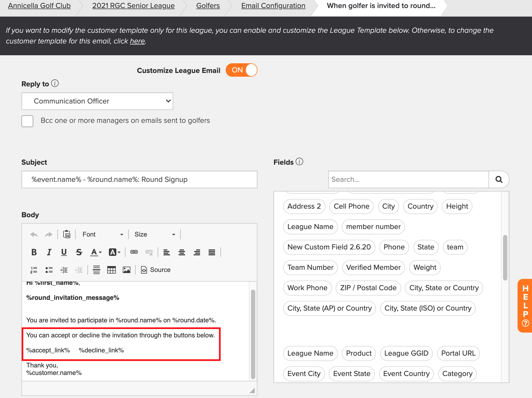Open background color picker
The image size is (532, 398).
[114, 252]
